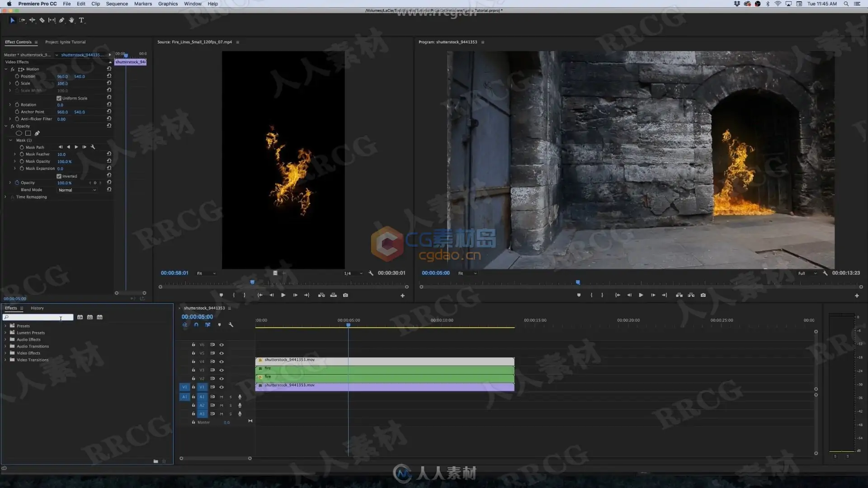Uncheck the Uniform Scale checkbox
Viewport: 868px width, 488px height.
[x=59, y=98]
